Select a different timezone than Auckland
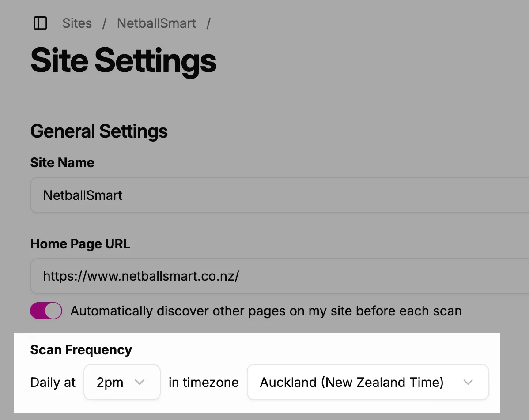The image size is (529, 420). tap(368, 382)
